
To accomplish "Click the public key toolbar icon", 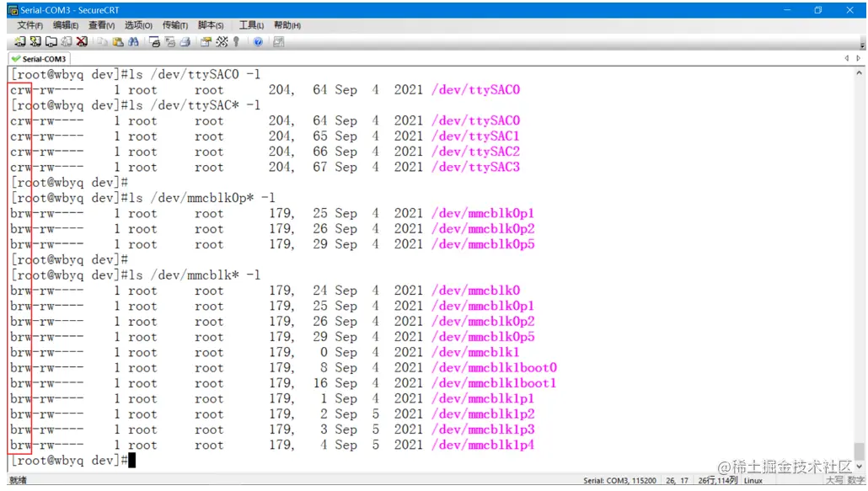I will (x=236, y=42).
